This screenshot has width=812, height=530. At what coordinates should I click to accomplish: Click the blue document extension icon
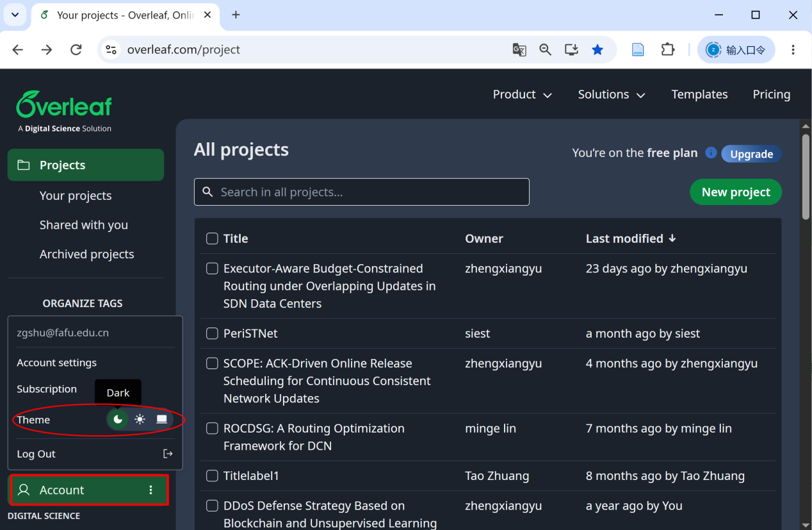click(x=638, y=49)
